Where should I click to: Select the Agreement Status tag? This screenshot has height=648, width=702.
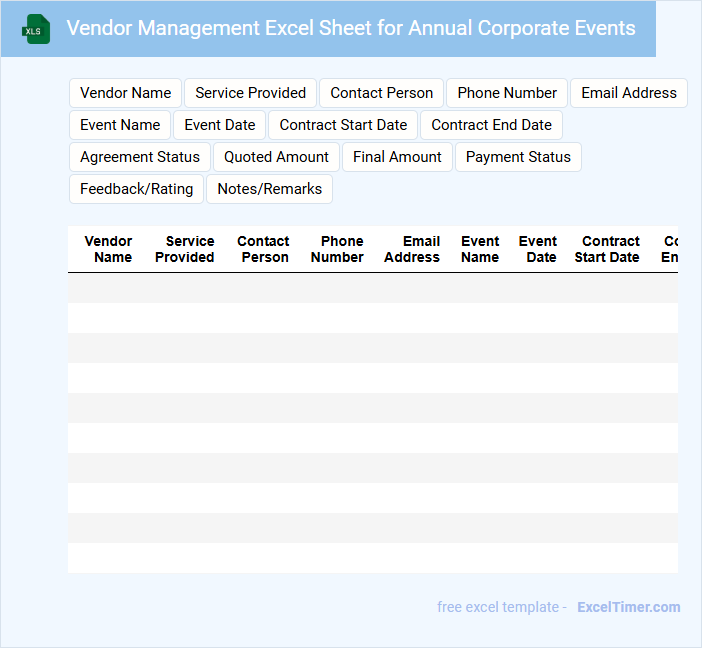tap(140, 157)
